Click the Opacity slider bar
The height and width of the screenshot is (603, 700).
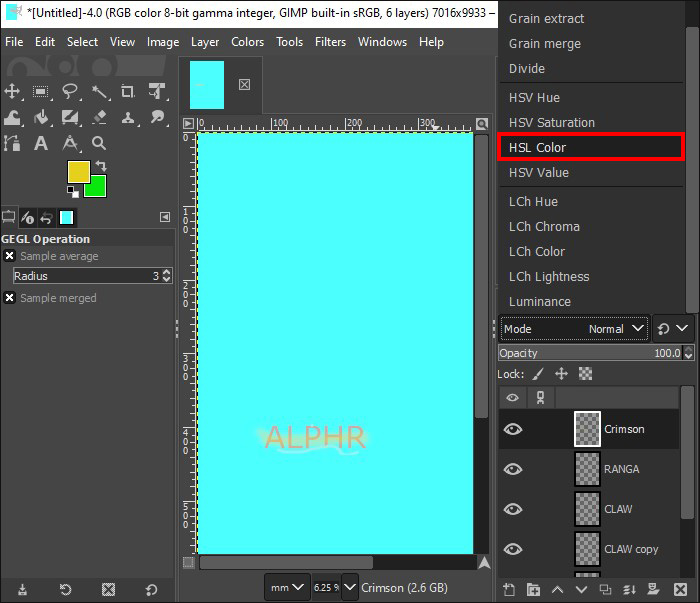pyautogui.click(x=591, y=353)
